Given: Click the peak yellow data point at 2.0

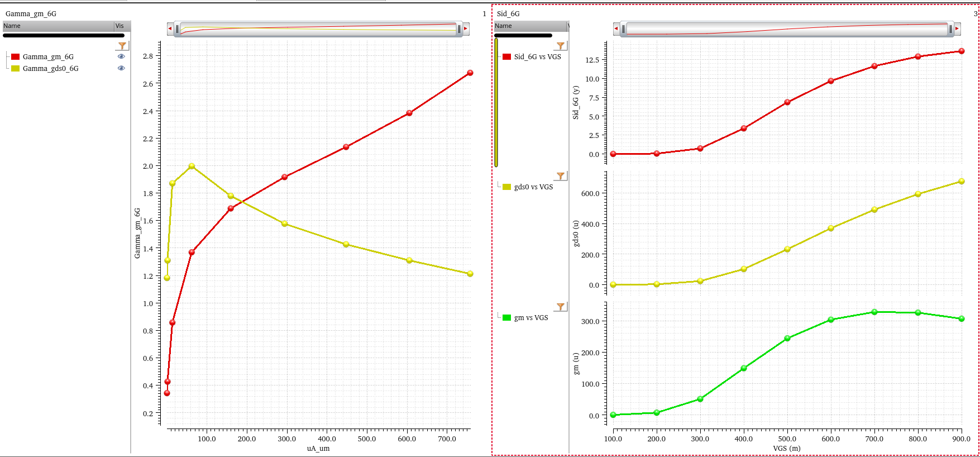Looking at the screenshot, I should pyautogui.click(x=192, y=166).
